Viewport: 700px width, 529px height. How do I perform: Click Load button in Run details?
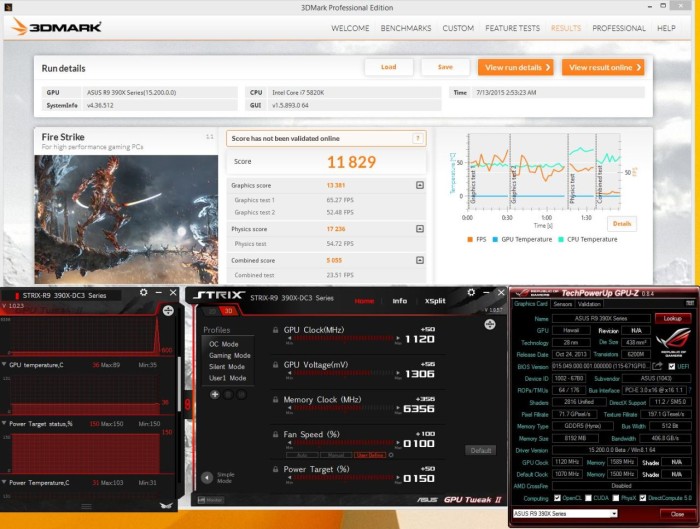pyautogui.click(x=388, y=67)
